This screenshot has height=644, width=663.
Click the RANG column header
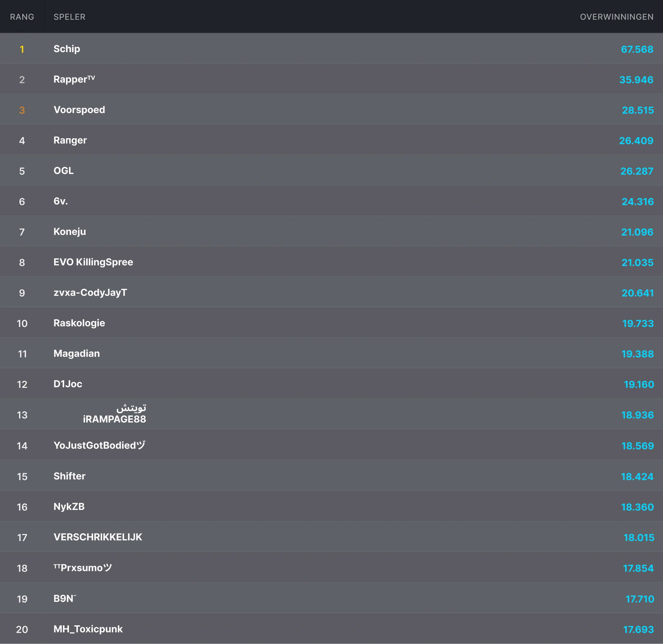[22, 17]
